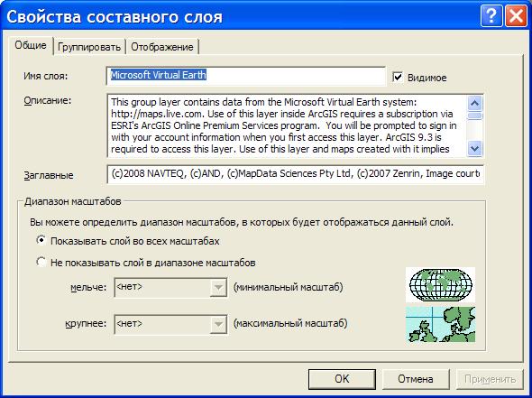Click the Описание label
532x398 pixels.
pos(48,100)
